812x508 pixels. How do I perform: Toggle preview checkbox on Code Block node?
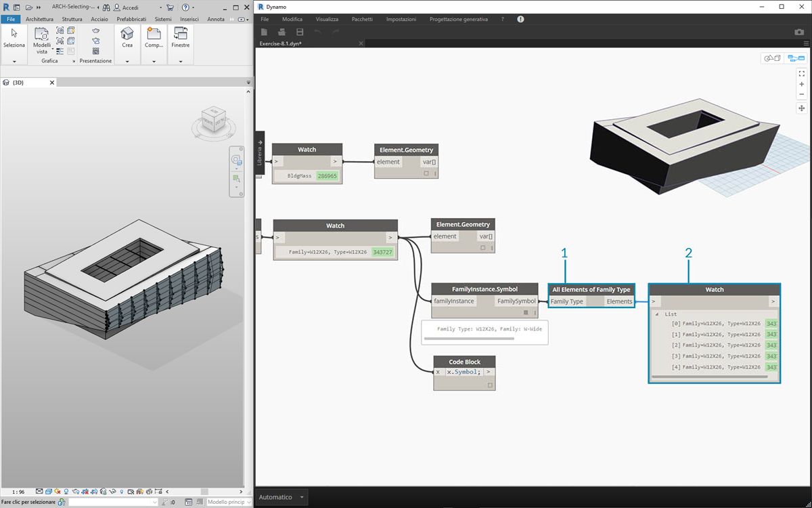tap(490, 385)
